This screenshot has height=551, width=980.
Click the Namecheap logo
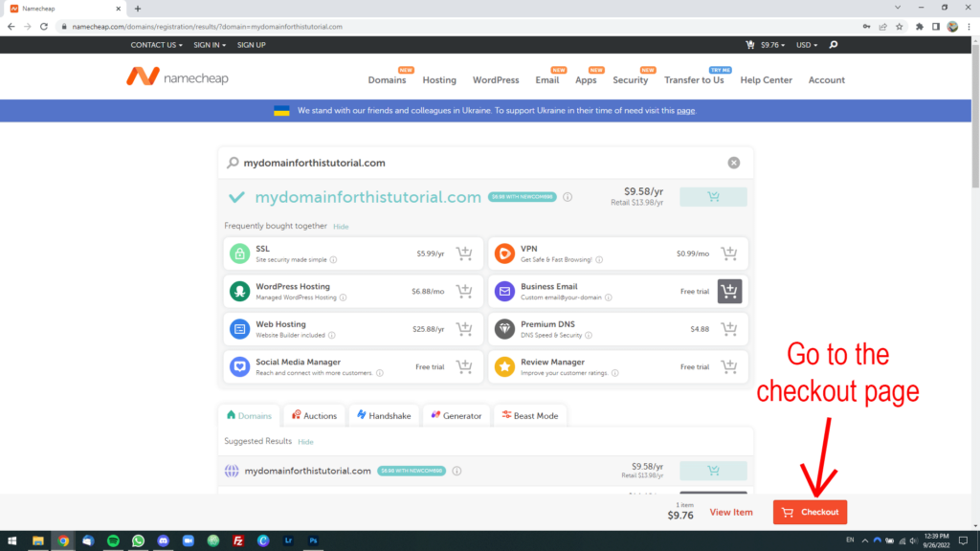click(177, 77)
